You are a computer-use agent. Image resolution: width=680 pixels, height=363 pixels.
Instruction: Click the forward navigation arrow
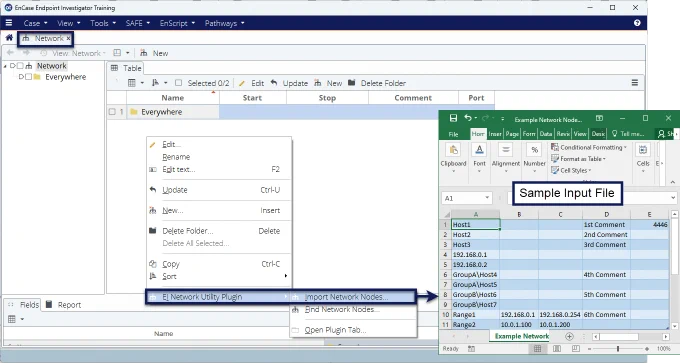[x=26, y=53]
